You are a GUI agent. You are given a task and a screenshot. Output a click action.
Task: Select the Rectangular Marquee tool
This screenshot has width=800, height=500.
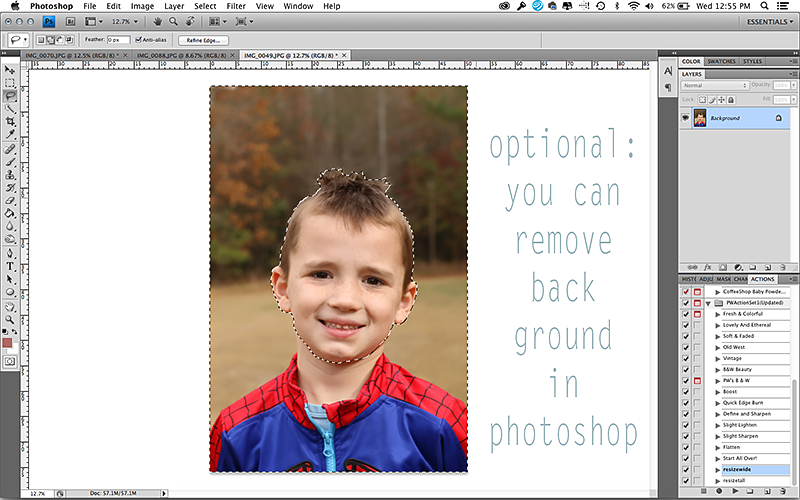tap(10, 83)
